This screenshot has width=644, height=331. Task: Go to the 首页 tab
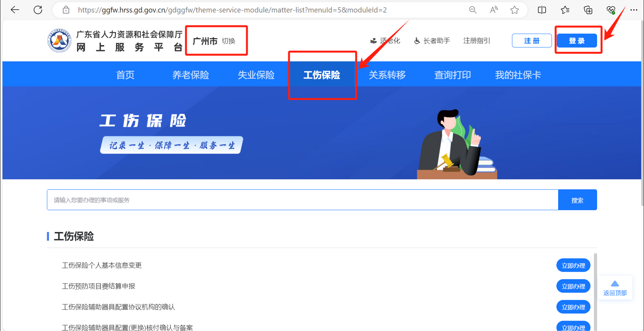[125, 75]
